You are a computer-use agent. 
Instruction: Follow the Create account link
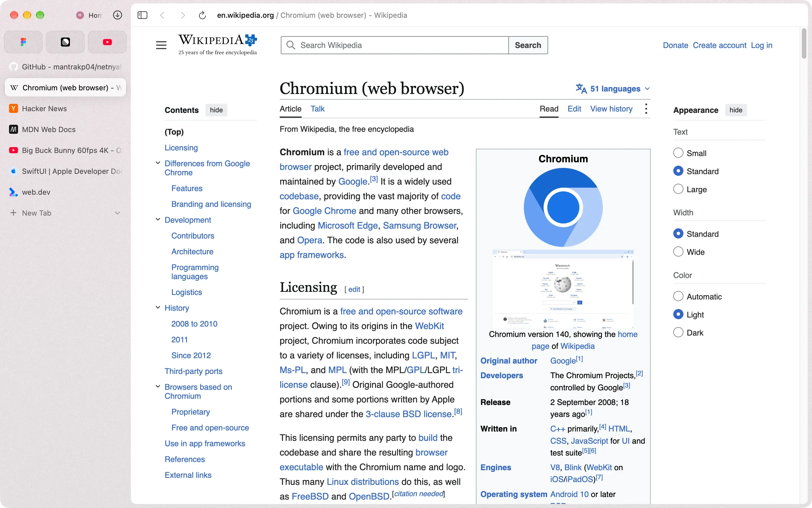720,45
